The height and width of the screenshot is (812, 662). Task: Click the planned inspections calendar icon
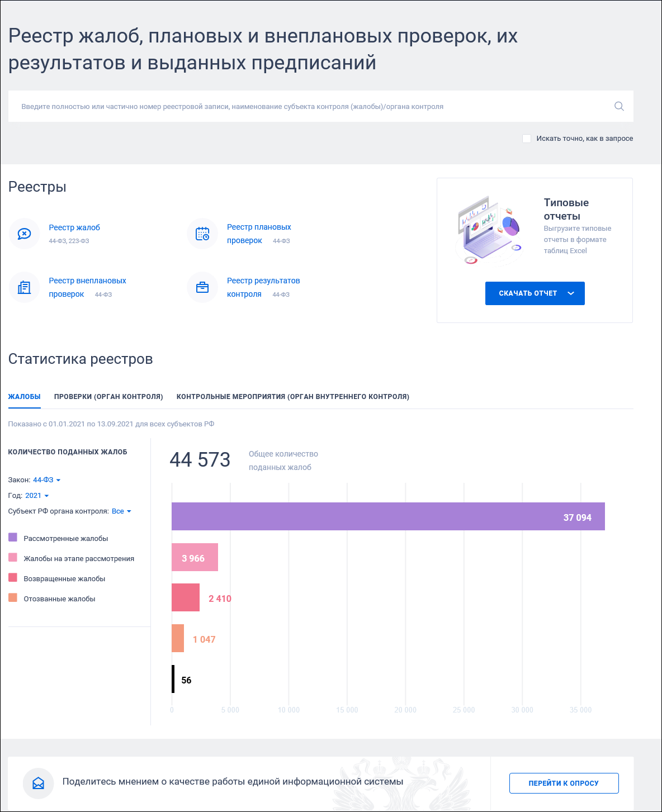(x=202, y=234)
